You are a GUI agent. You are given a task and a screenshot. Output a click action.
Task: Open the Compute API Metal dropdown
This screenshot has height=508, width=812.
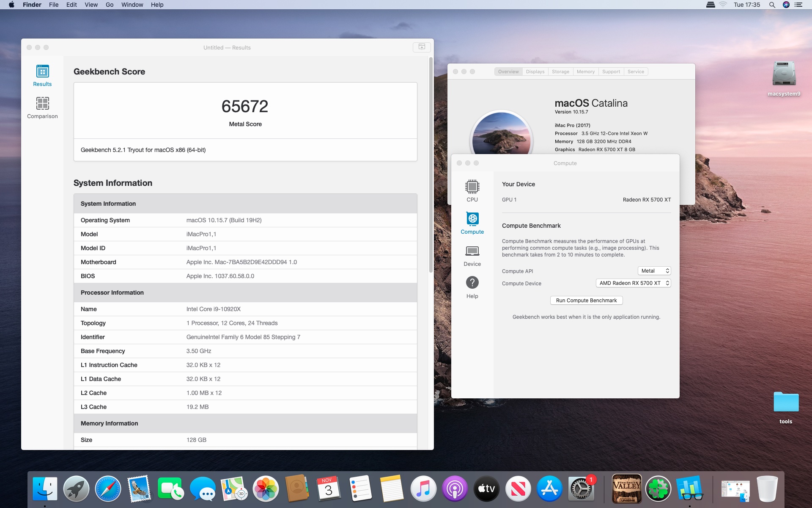tap(654, 271)
